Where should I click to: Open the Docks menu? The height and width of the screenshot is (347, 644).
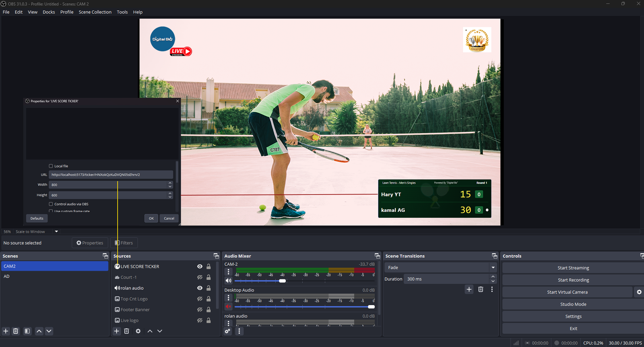[x=49, y=12]
